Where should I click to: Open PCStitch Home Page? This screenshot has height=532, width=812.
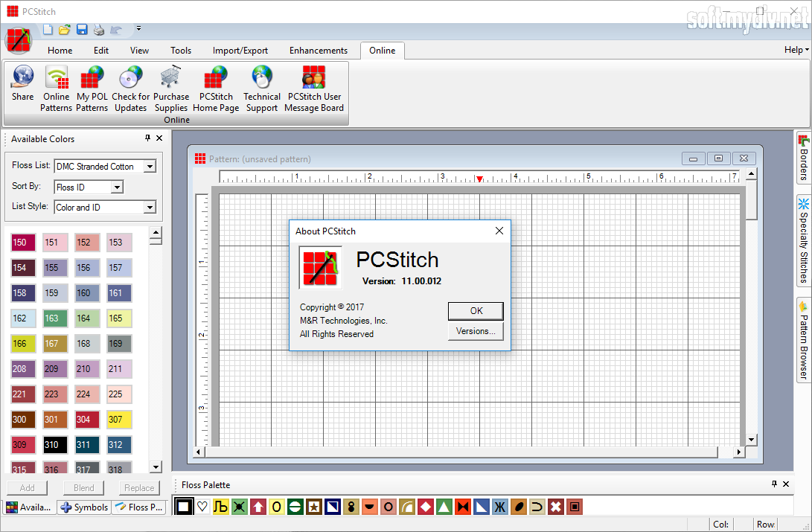tap(216, 89)
